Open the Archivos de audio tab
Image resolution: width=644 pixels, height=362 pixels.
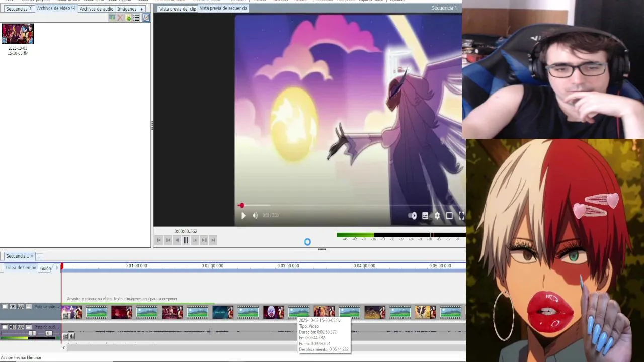click(97, 9)
